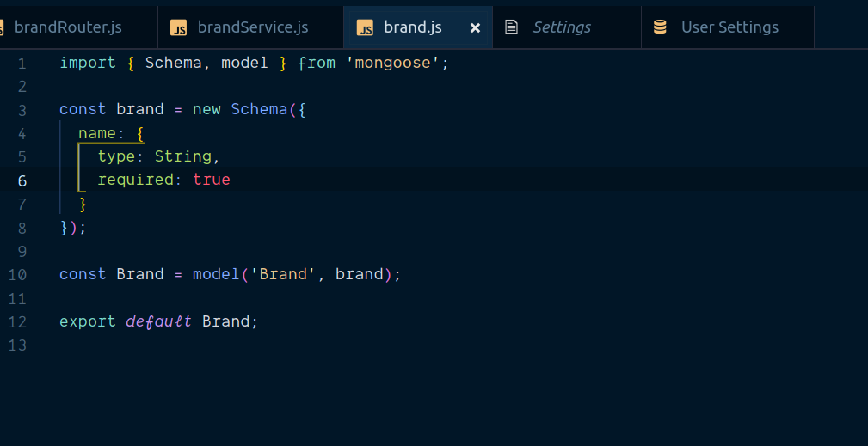The height and width of the screenshot is (446, 868).
Task: Click the 'import' keyword on line 1
Action: click(88, 63)
